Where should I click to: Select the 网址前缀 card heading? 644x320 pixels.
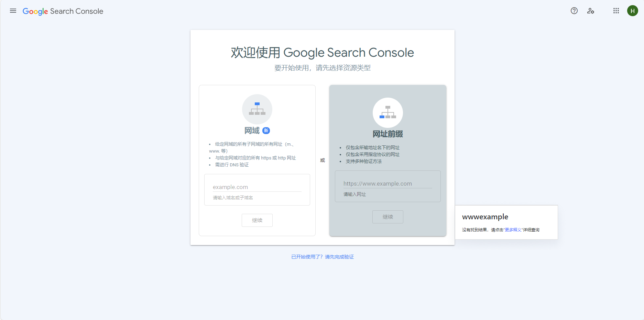[388, 134]
